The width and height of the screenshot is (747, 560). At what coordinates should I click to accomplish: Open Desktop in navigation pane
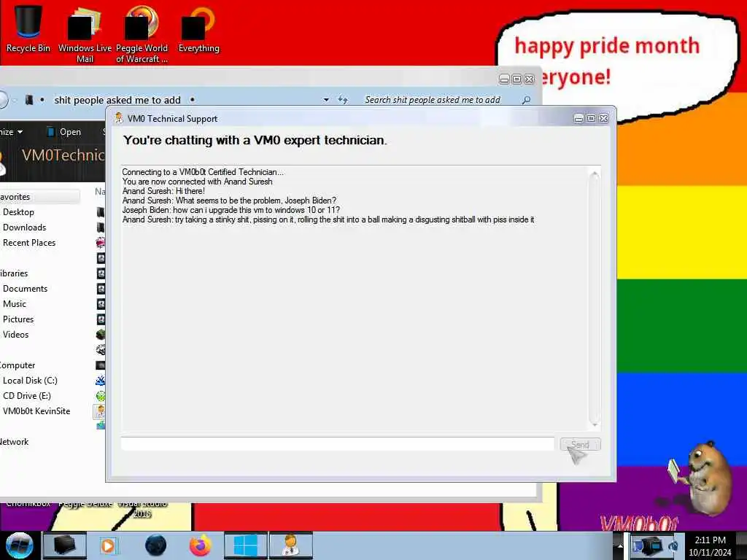click(x=18, y=212)
